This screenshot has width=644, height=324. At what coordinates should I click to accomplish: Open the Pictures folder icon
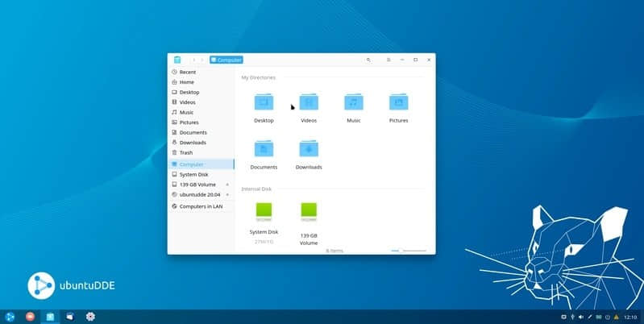398,103
